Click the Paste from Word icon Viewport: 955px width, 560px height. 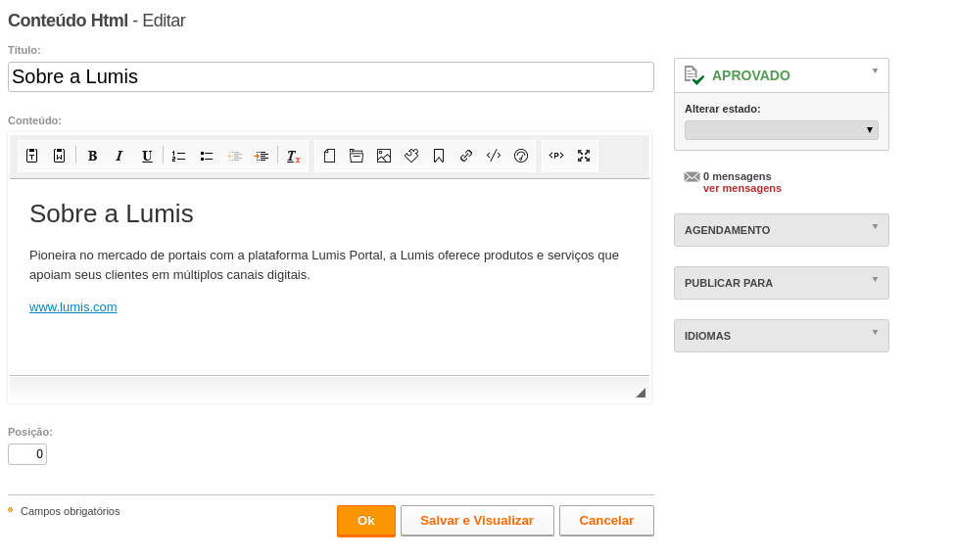[59, 156]
